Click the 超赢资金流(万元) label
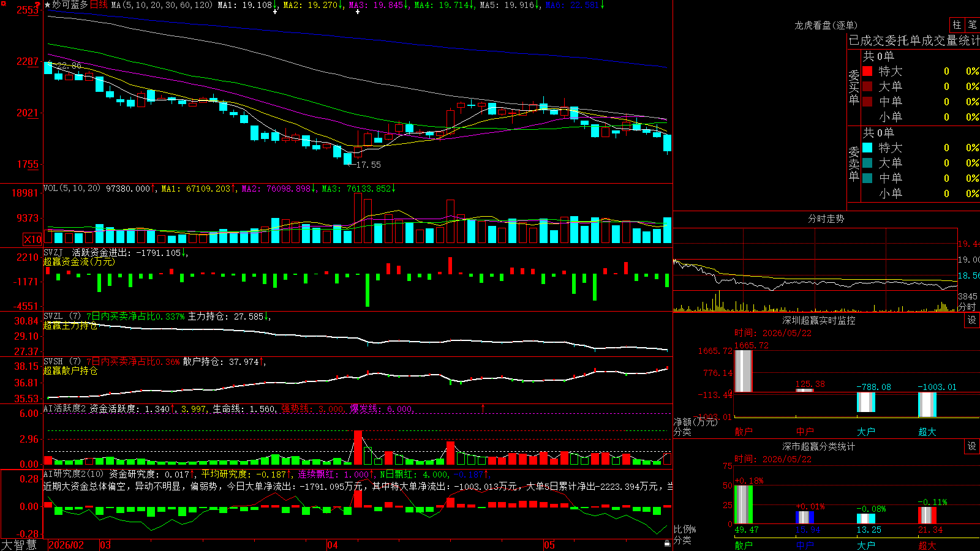Screen dimensions: 980x551 click(79, 261)
